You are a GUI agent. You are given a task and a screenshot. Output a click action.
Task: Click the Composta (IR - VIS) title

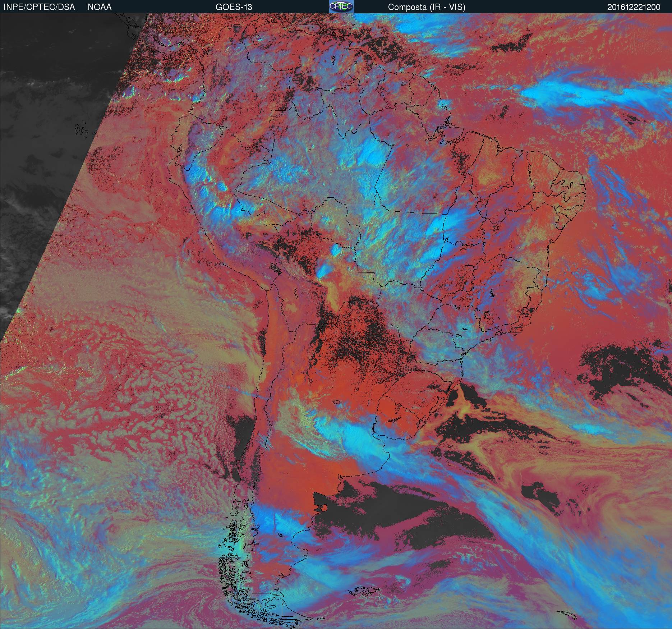coord(427,7)
